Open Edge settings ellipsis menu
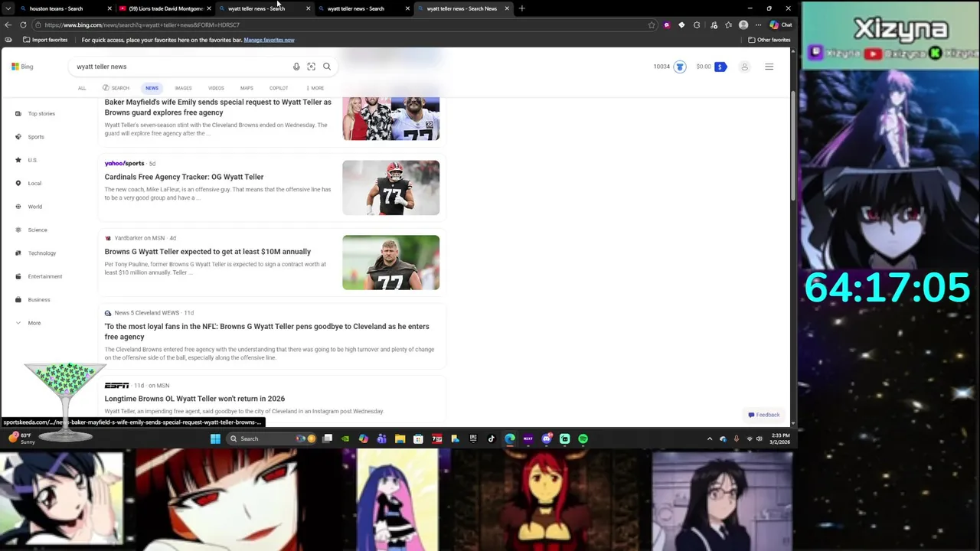 pos(758,24)
